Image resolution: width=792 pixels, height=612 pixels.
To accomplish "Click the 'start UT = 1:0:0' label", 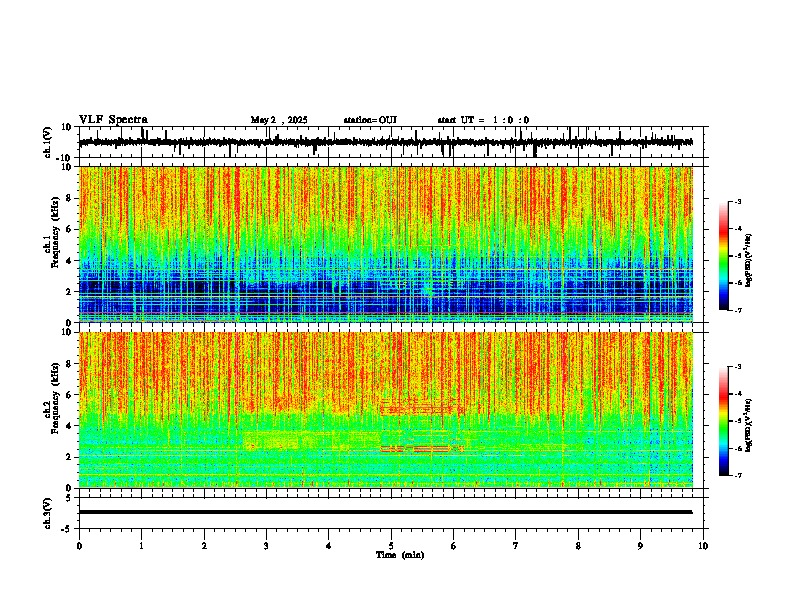I will click(x=483, y=120).
